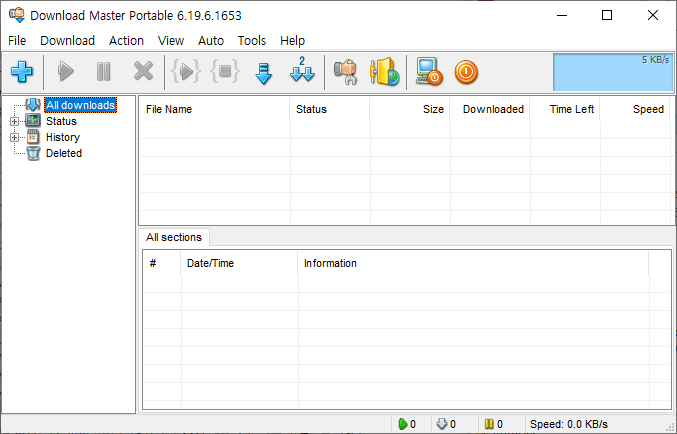Click the Information log column header
The width and height of the screenshot is (677, 434).
pyautogui.click(x=473, y=263)
